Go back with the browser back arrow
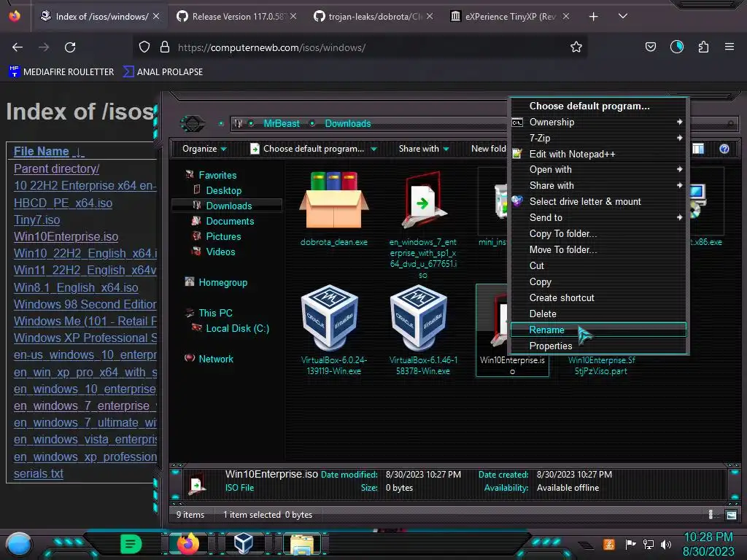Viewport: 747px width, 560px height. 18,47
